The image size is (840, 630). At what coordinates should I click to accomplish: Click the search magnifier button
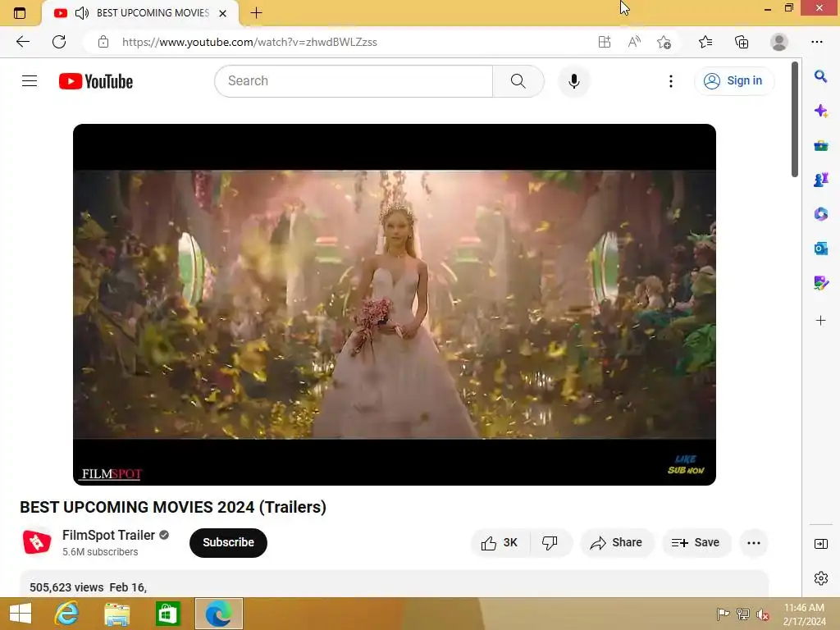click(x=518, y=81)
